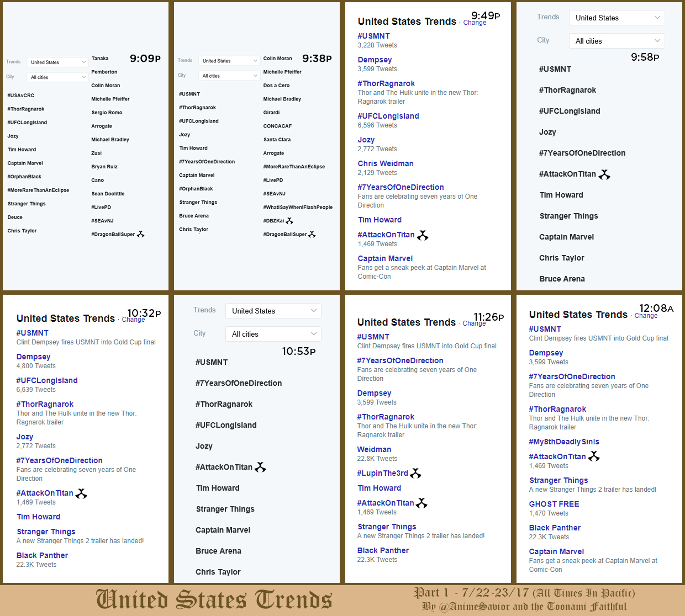Click the icon after #AttackOnTitan in the 10:32P panel
The image size is (685, 616).
(x=81, y=493)
